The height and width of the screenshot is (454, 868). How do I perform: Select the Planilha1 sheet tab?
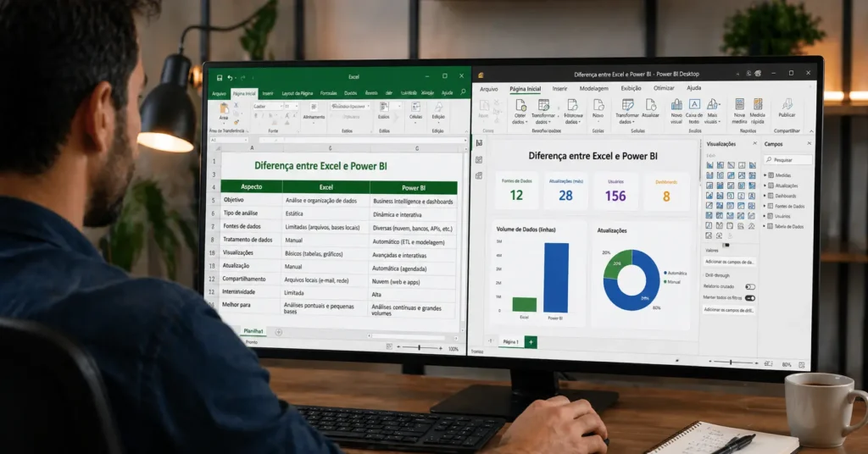coord(253,331)
